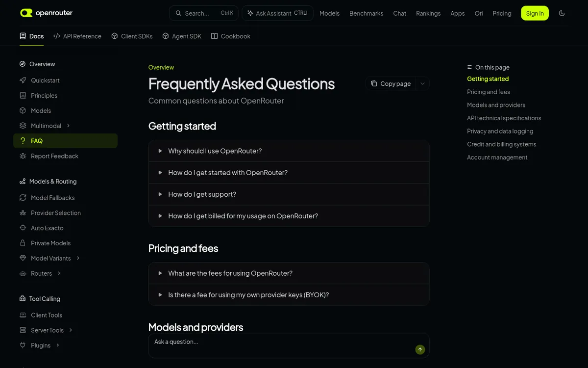Click the Overview breadcrumb link
The height and width of the screenshot is (368, 588).
pos(161,67)
